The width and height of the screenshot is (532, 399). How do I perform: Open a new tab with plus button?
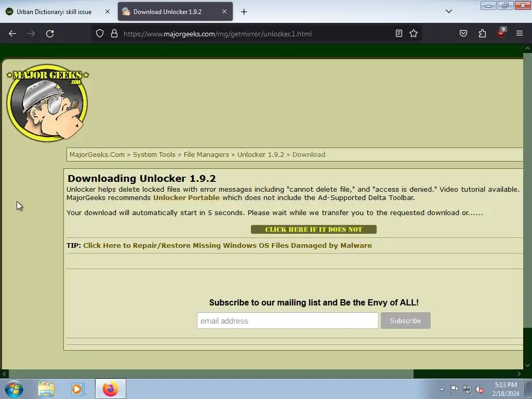[244, 12]
